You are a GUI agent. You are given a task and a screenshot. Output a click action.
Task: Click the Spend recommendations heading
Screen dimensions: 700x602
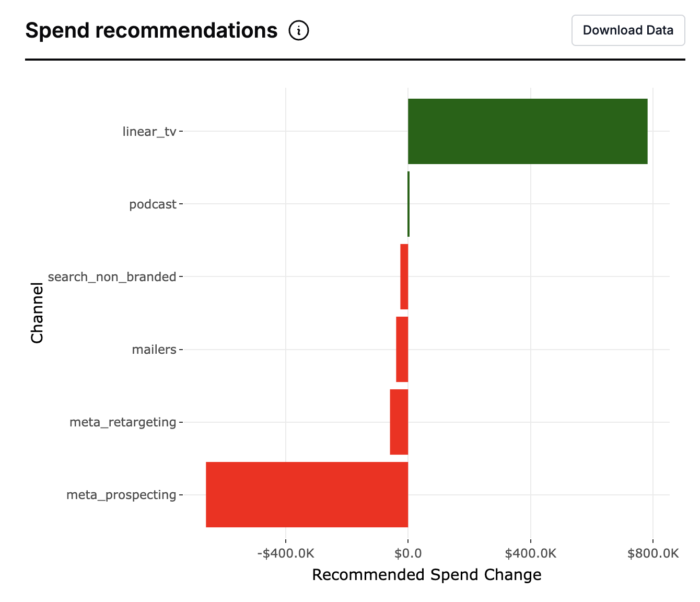point(151,31)
